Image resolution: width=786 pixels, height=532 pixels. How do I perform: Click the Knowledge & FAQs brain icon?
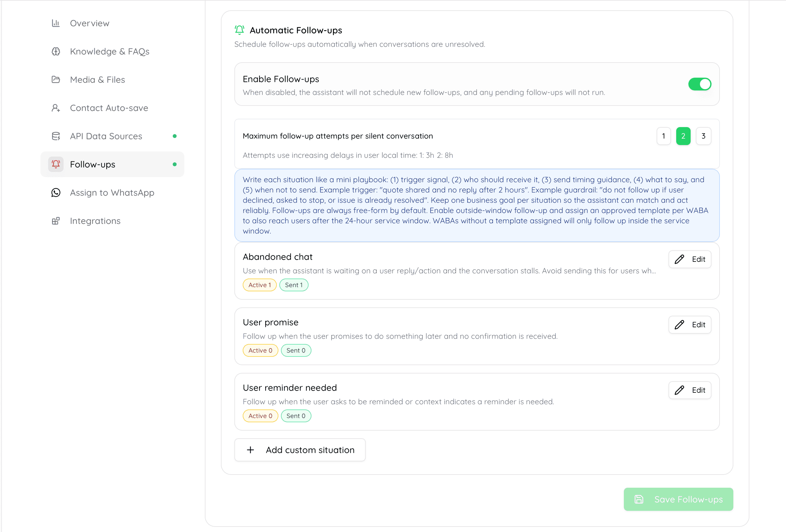tap(56, 51)
